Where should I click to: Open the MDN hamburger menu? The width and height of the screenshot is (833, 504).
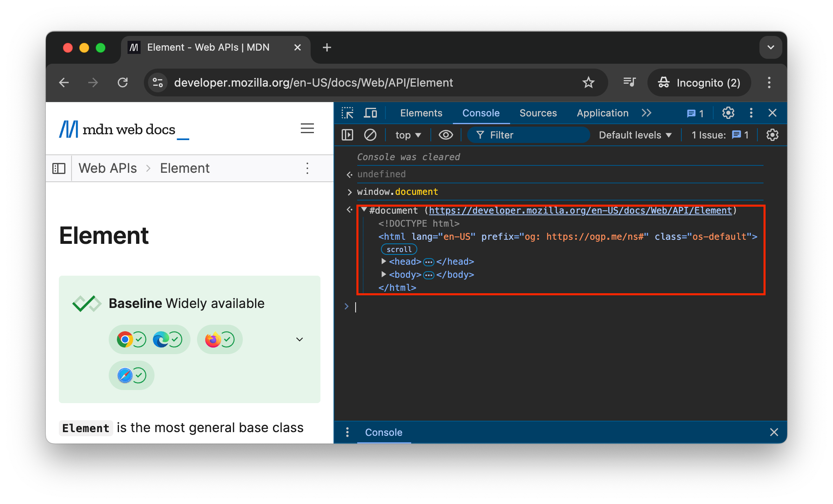click(x=307, y=129)
